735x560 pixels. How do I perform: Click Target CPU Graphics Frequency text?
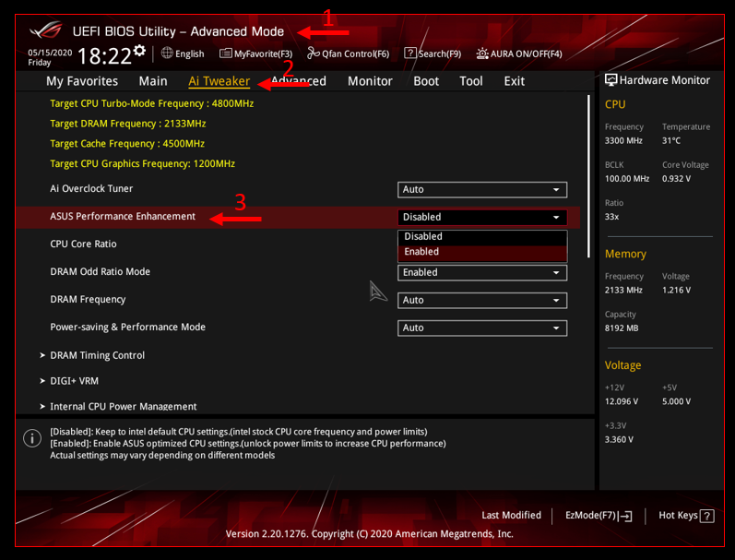coord(143,164)
